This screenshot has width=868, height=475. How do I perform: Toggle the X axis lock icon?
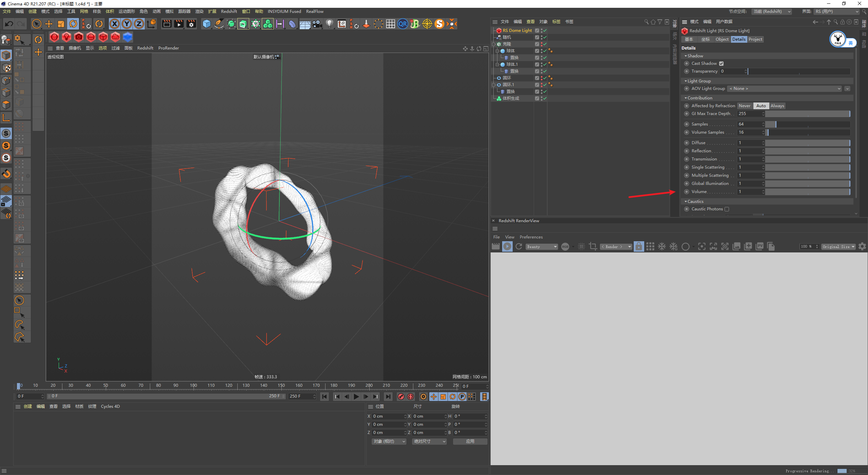point(115,24)
